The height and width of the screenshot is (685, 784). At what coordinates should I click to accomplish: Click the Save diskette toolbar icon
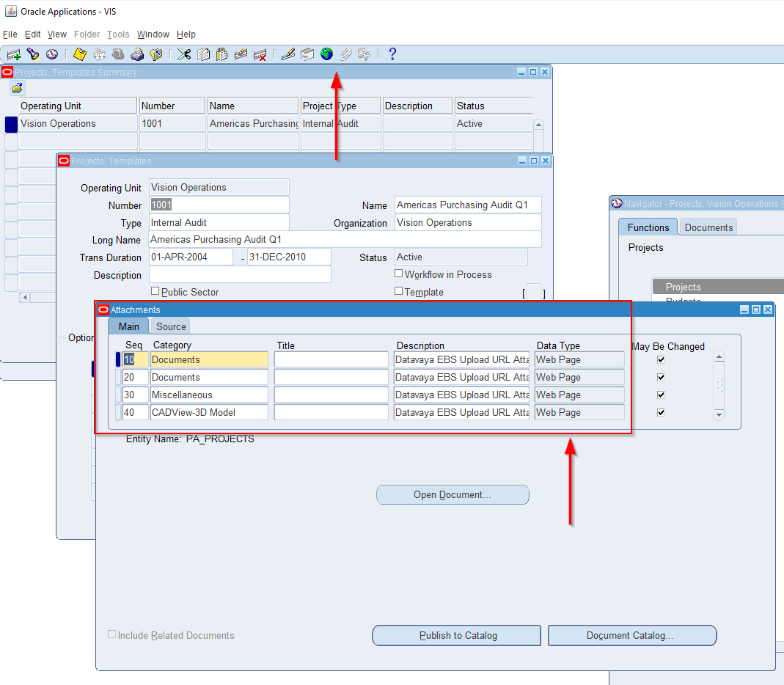(x=79, y=54)
